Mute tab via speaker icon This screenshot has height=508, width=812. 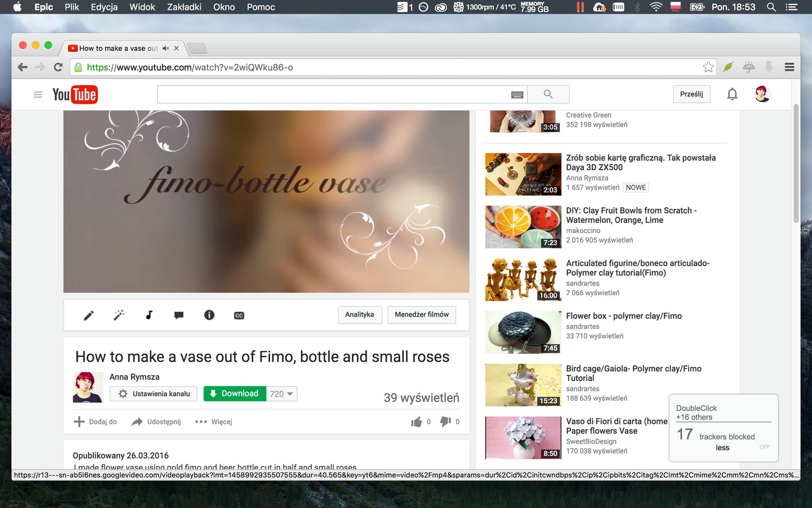click(165, 48)
